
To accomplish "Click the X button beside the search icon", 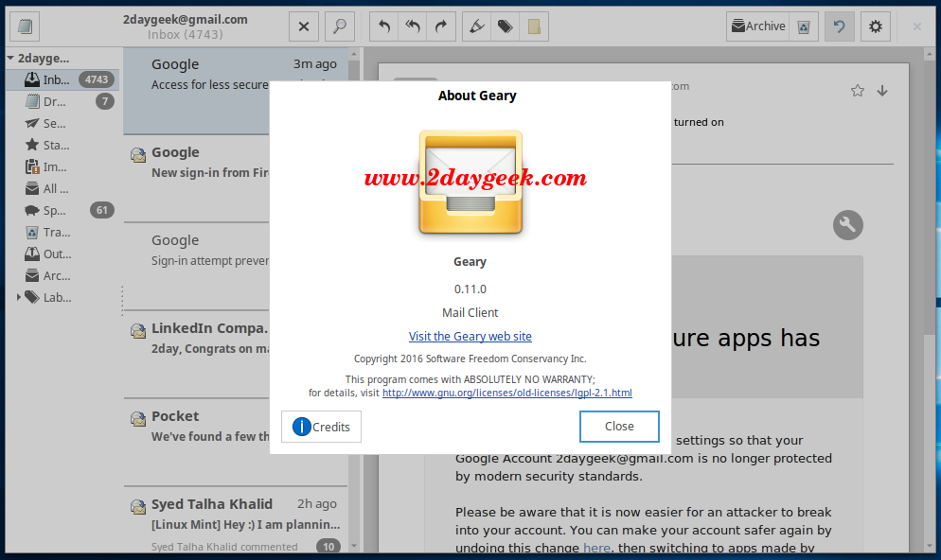I will (x=304, y=26).
